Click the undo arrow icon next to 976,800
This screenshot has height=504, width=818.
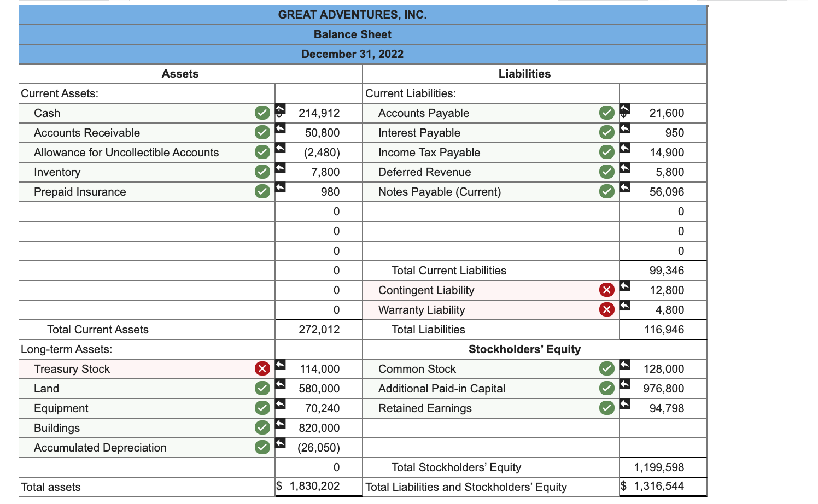point(625,384)
